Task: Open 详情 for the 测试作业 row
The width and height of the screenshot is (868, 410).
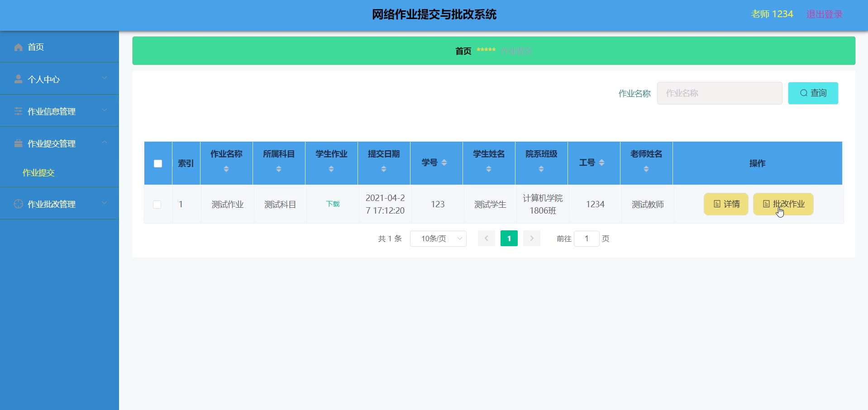Action: pyautogui.click(x=726, y=204)
